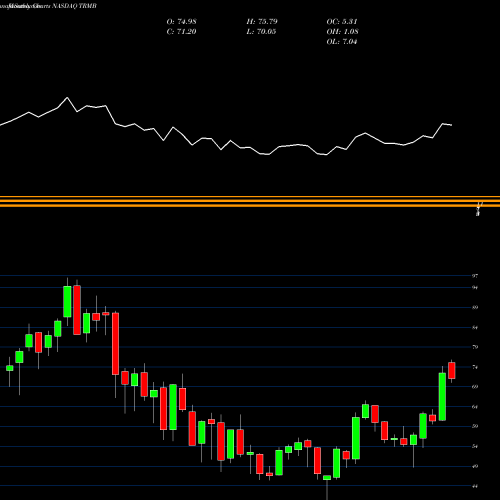Click the 74 price axis label
The height and width of the screenshot is (500, 500).
point(475,367)
